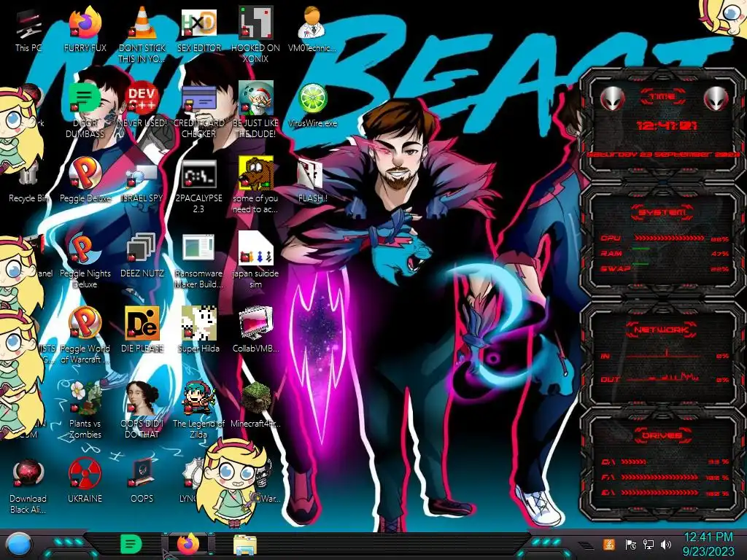This screenshot has height=560, width=747.
Task: Open the VLC cone desktop shortcut
Action: pos(142,23)
